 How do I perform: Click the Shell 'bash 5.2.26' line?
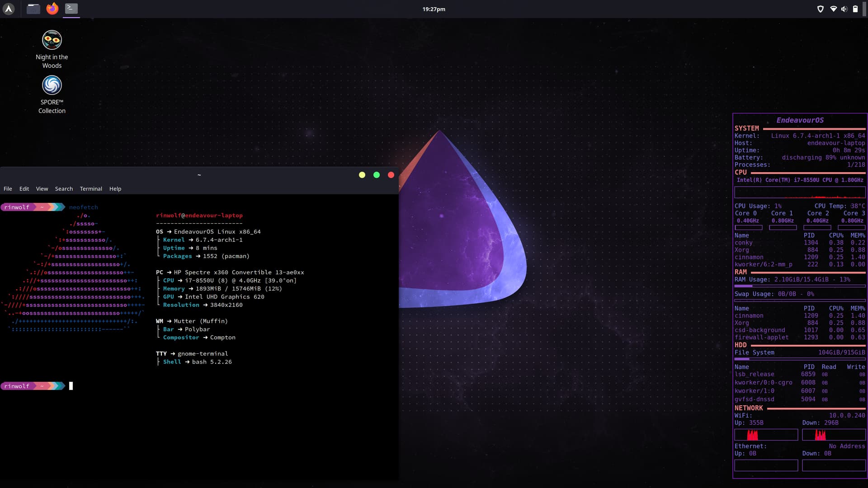[x=197, y=362]
